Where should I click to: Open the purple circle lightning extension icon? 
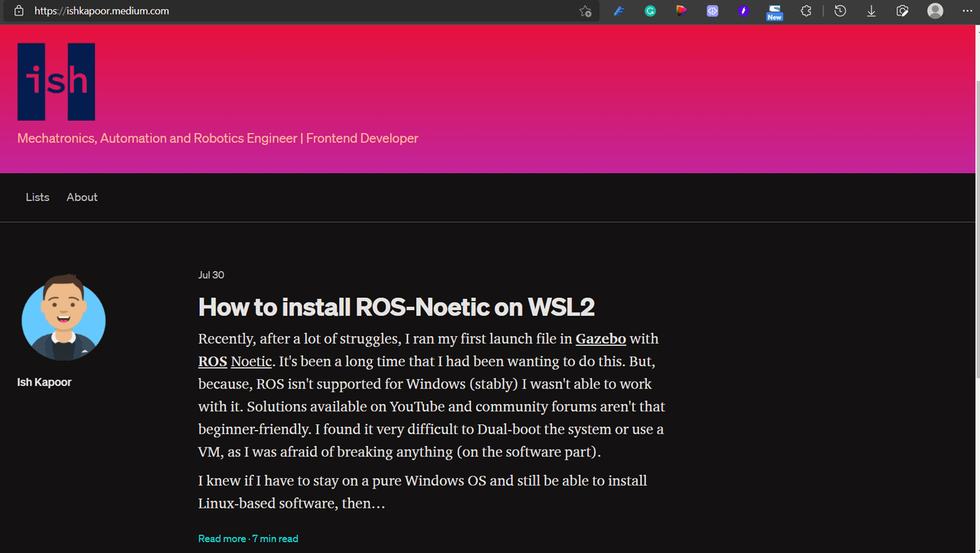pos(743,11)
